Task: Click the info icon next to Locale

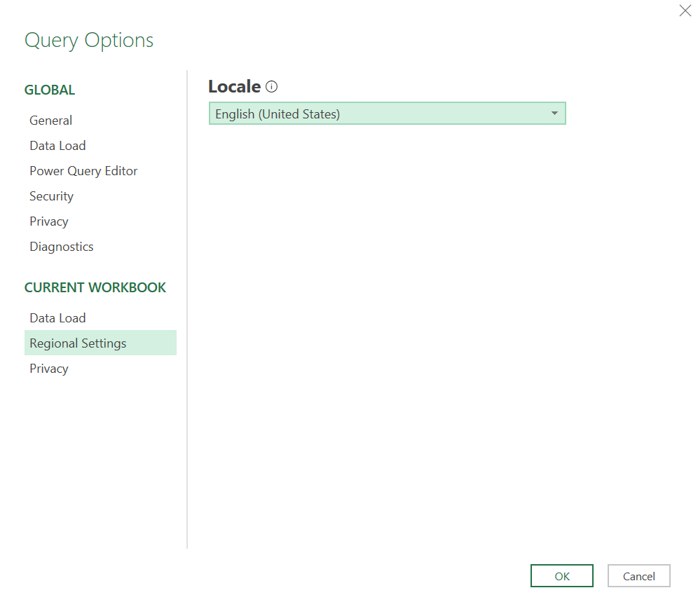Action: point(272,87)
